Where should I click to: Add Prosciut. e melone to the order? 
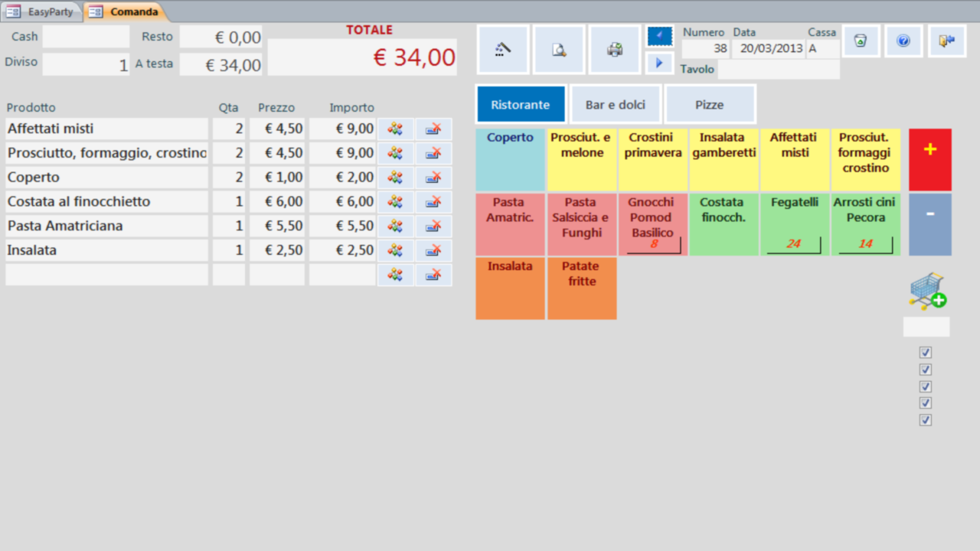(x=582, y=160)
